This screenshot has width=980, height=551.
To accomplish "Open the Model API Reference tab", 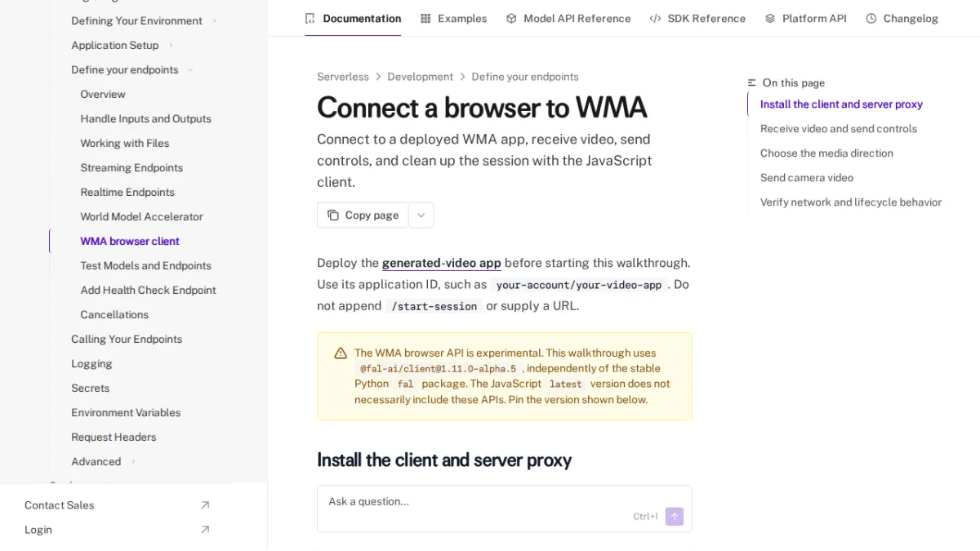I will (x=568, y=18).
